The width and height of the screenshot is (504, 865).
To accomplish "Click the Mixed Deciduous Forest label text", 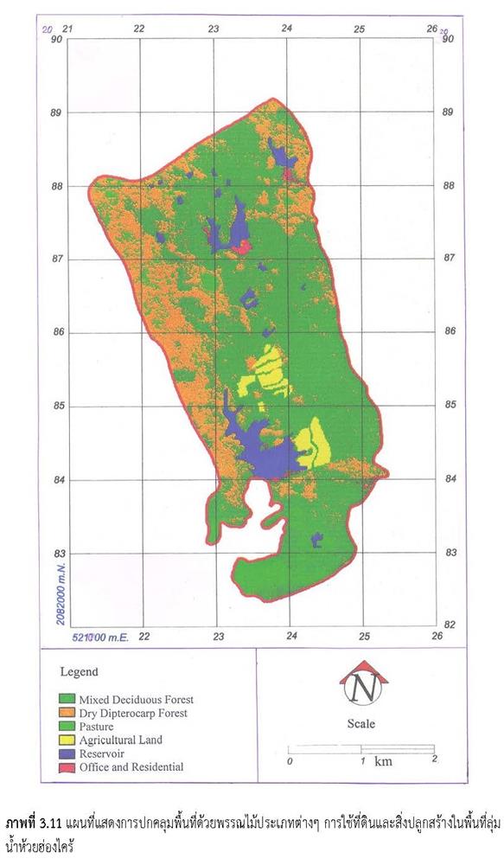I will 137,700.
